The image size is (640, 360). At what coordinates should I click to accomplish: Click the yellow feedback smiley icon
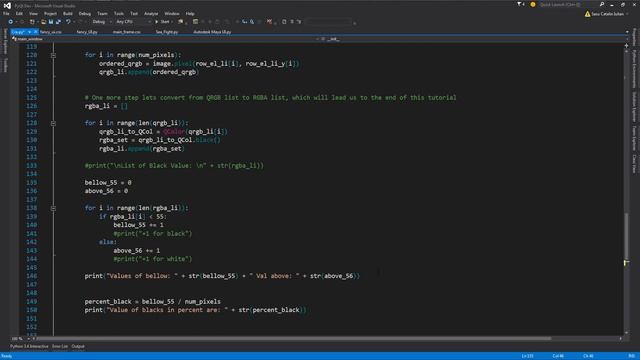pyautogui.click(x=533, y=4)
